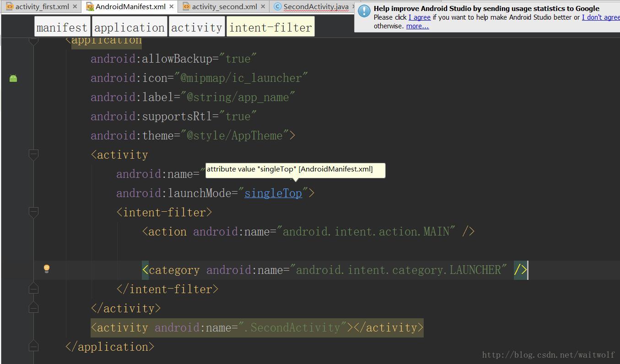Image resolution: width=620 pixels, height=364 pixels.
Task: Click the SecondActivity.java class icon
Action: point(277,7)
